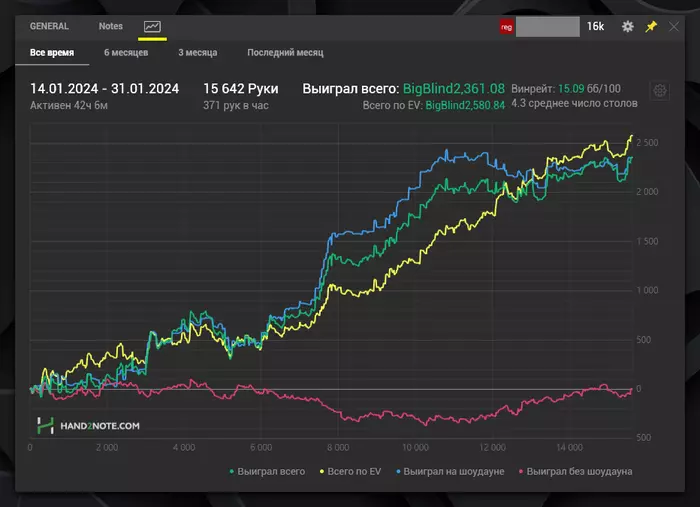Click the 16k hands counter

click(x=595, y=27)
